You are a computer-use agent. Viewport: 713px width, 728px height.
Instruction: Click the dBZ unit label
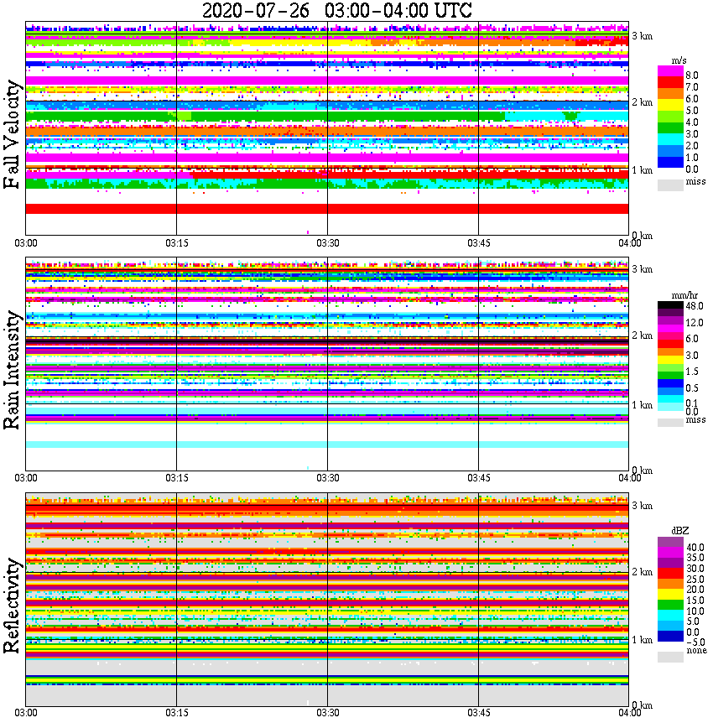[x=680, y=530]
